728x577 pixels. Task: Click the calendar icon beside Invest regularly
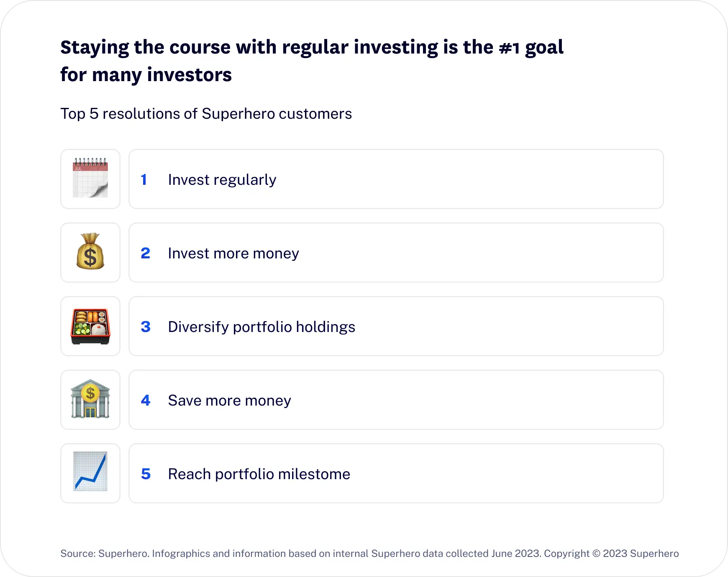point(90,179)
